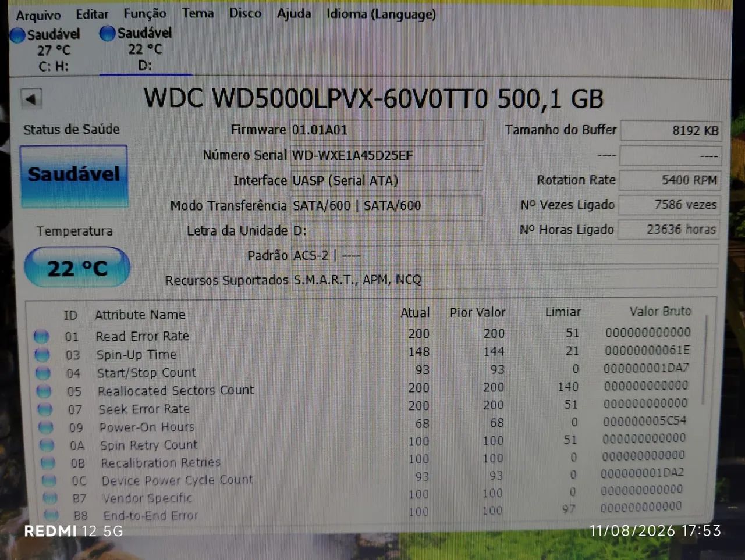The image size is (745, 560).
Task: Click the status dot for Seek Error Rate
Action: point(45,409)
